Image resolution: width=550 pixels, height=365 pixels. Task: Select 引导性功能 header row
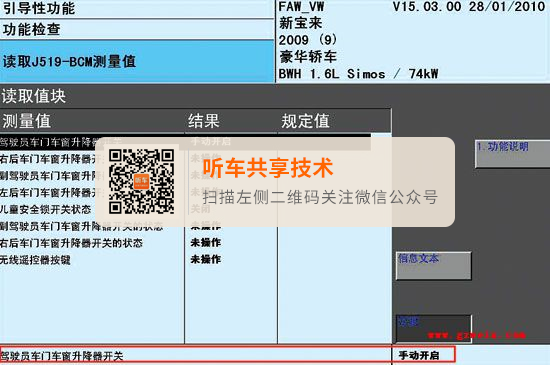(x=137, y=9)
